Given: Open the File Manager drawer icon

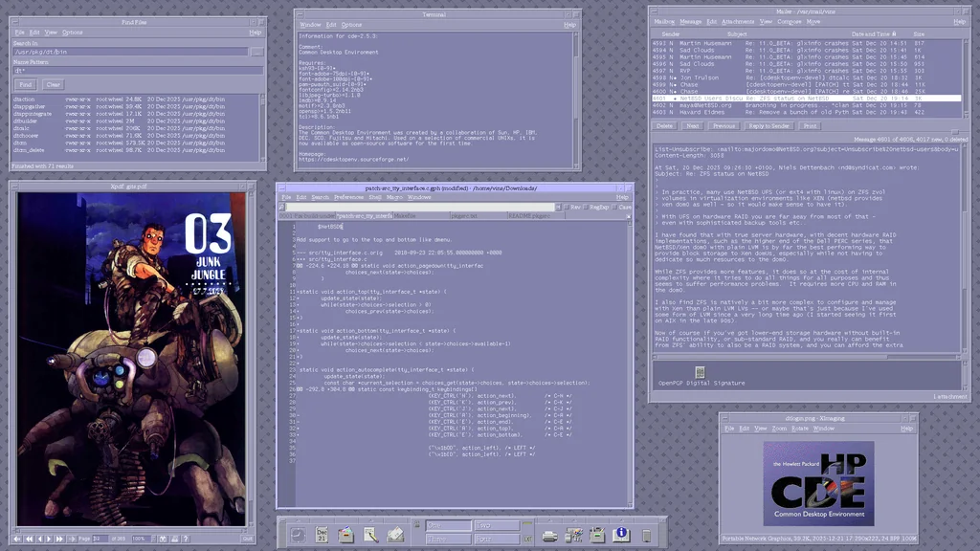Looking at the screenshot, I should (x=345, y=535).
